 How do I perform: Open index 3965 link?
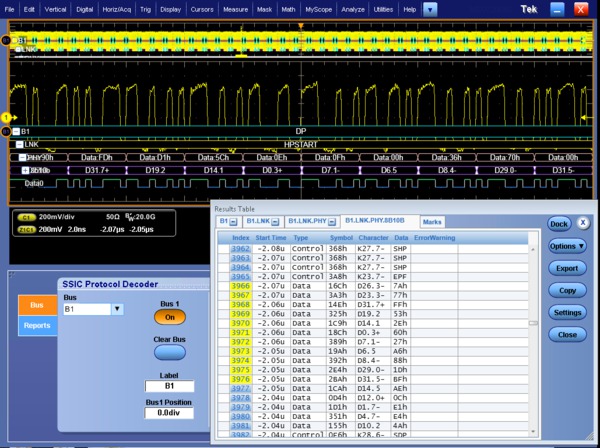click(240, 277)
